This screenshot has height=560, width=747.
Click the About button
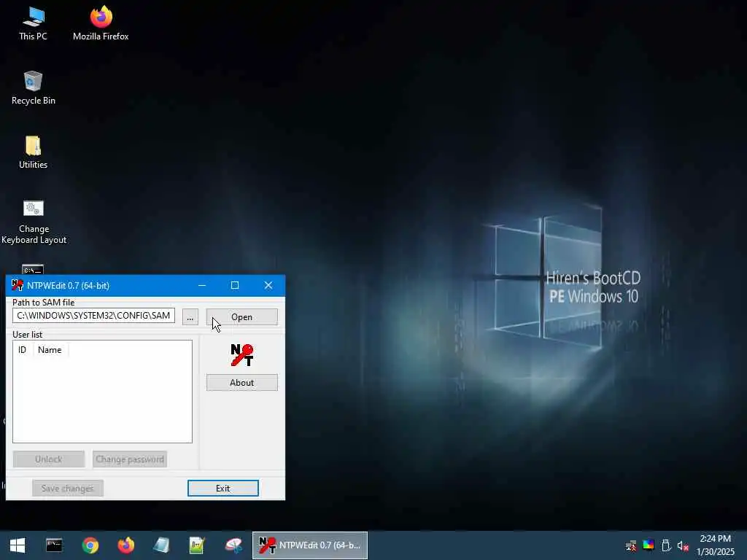242,383
